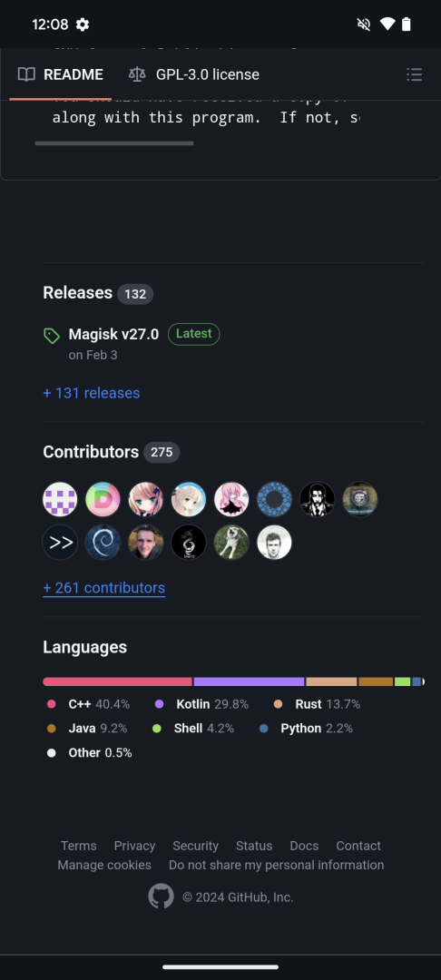Open the README outline list icon

coord(414,75)
